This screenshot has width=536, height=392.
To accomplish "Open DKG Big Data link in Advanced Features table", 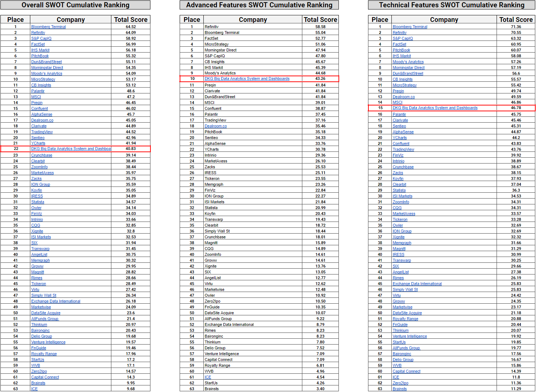I will 247,78.
